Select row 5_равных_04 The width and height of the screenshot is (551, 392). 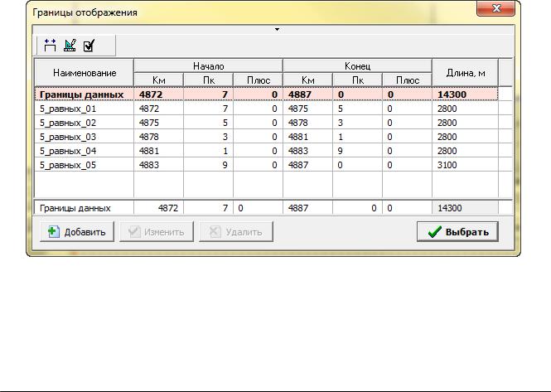[266, 151]
